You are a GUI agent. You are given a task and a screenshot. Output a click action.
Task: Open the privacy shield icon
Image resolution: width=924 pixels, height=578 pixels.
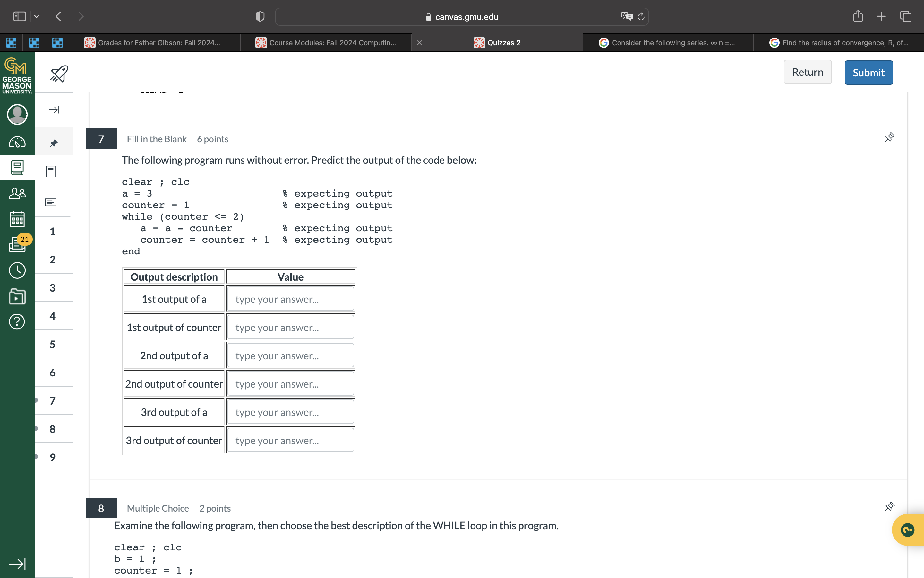(x=260, y=16)
